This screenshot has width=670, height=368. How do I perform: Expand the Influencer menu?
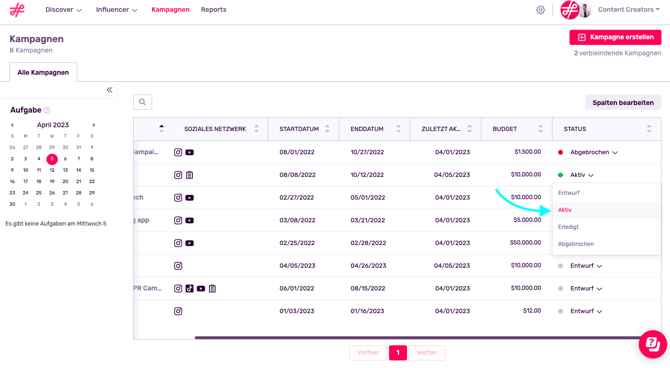116,10
